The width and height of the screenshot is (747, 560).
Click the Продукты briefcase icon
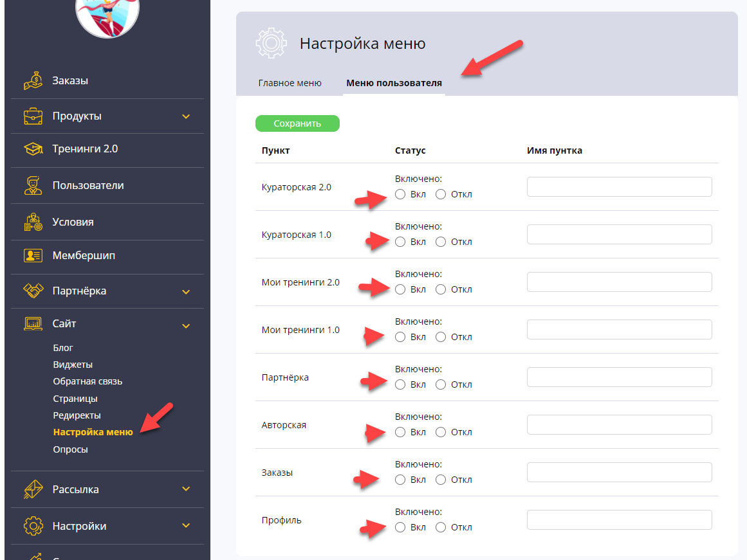pos(33,116)
